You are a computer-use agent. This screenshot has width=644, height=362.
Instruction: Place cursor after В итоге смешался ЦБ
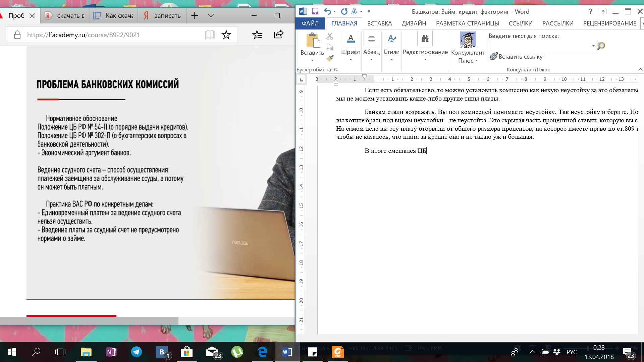(x=426, y=151)
